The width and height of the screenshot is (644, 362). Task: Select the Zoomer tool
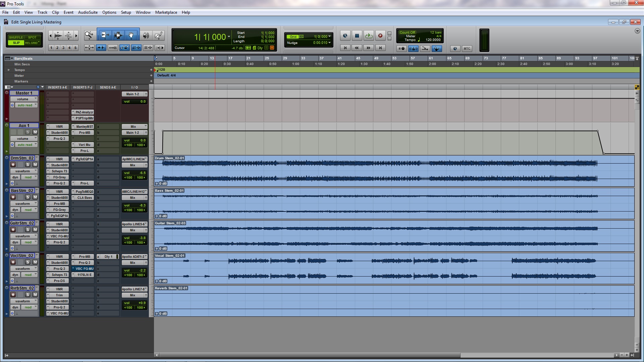point(89,35)
